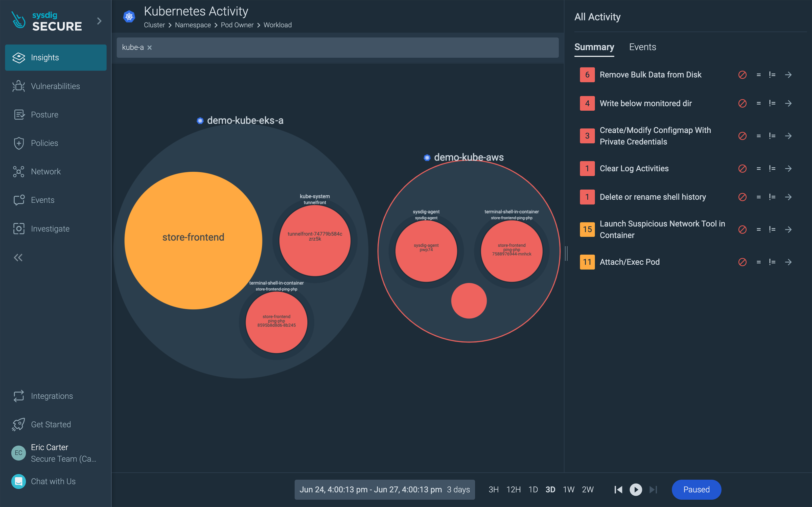Set time range to 1W
812x507 pixels.
click(569, 490)
